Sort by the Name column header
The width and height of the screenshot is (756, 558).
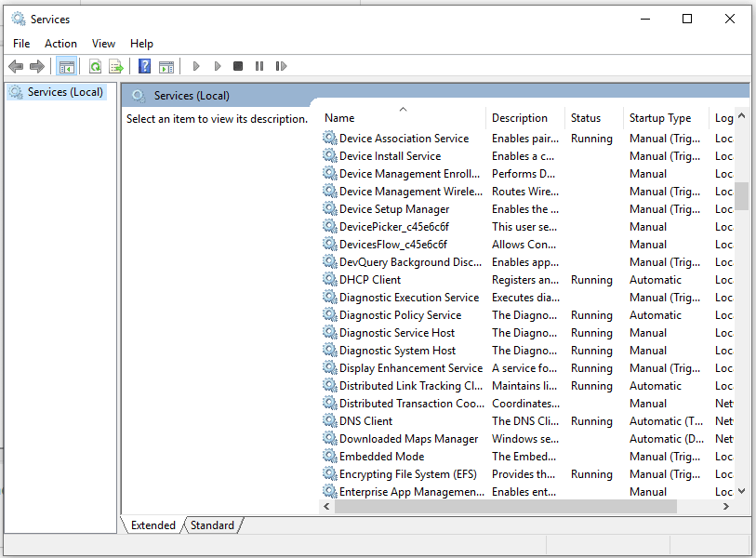click(403, 118)
